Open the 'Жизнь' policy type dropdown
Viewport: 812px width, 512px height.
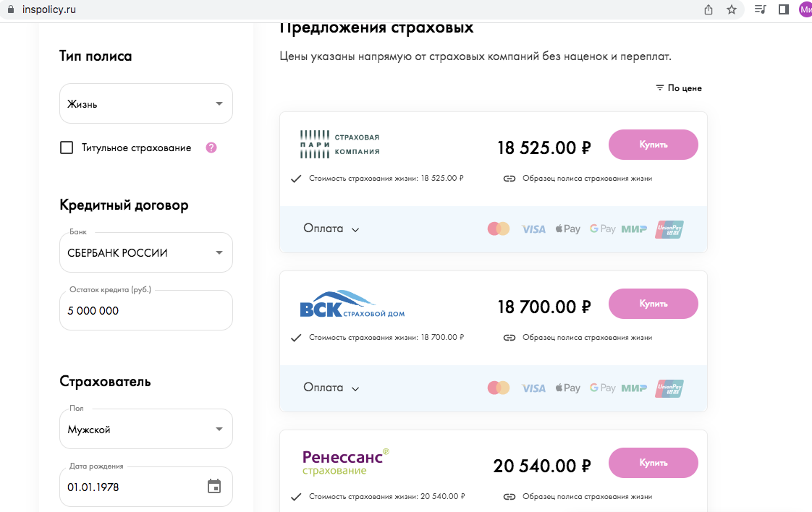click(146, 103)
